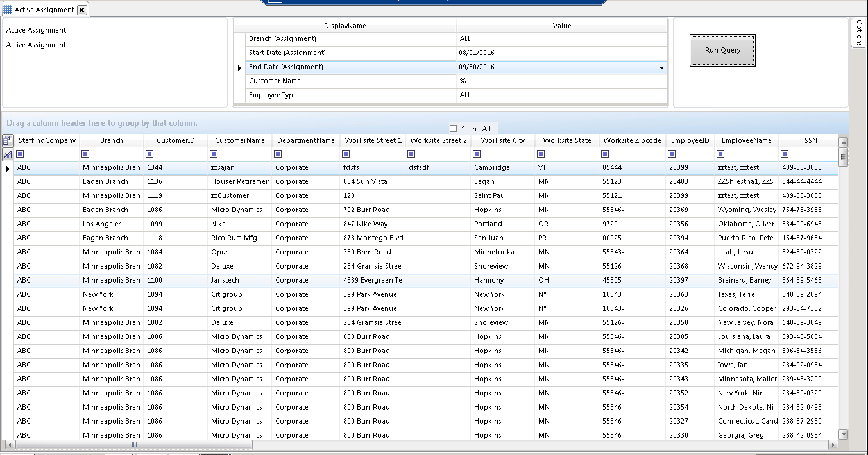Click the clear-filter icon in the filter row
Screen dimensions: 868x455
pos(8,154)
